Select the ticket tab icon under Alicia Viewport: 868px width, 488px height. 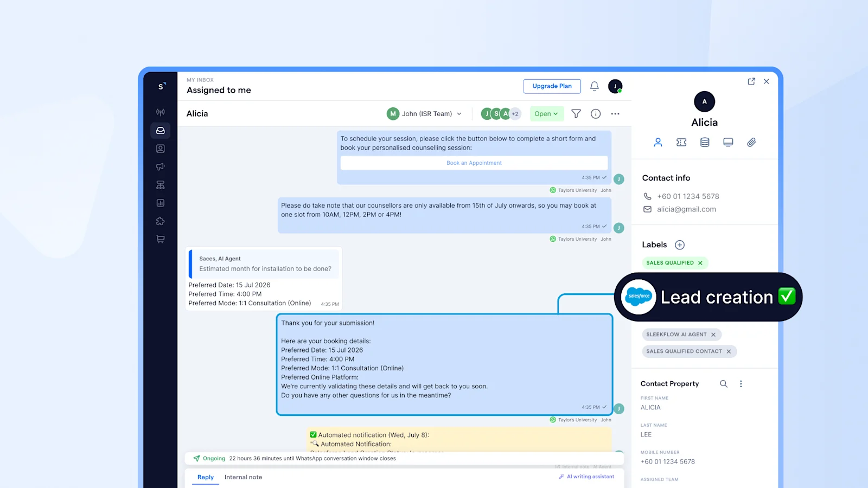click(x=681, y=142)
